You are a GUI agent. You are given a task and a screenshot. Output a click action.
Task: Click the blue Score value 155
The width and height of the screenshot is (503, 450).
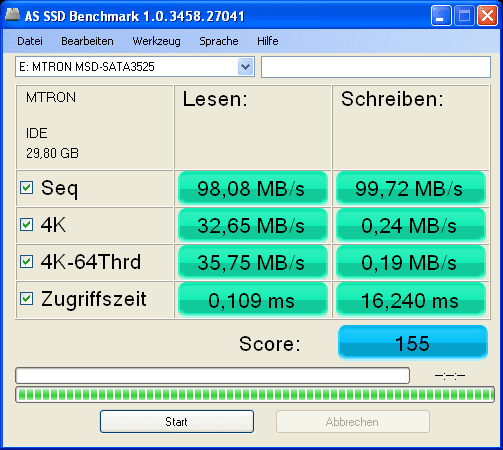413,343
